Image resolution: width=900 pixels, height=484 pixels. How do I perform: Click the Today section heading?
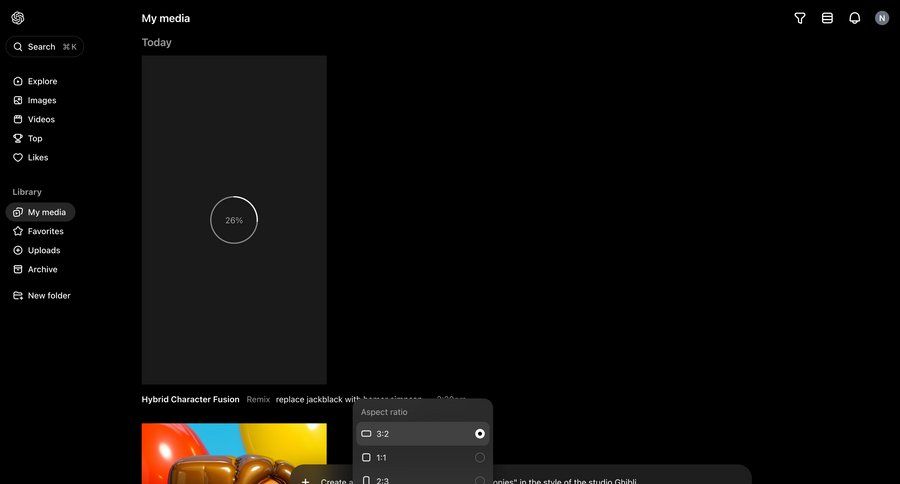coord(157,42)
